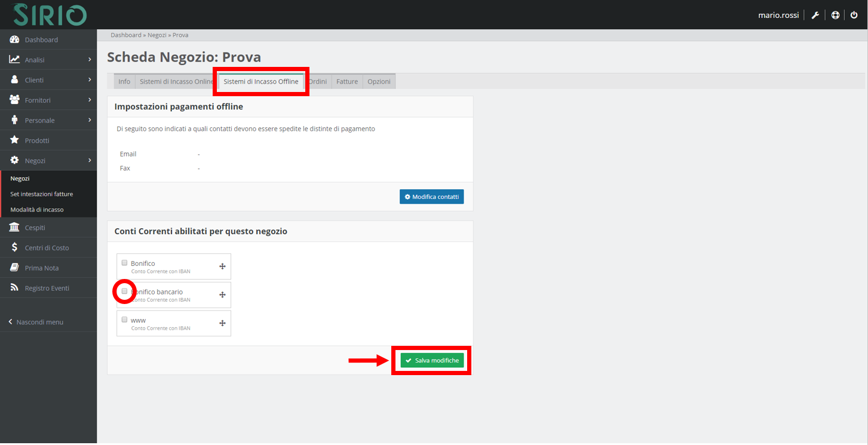
Task: Click the power logout icon
Action: [854, 15]
